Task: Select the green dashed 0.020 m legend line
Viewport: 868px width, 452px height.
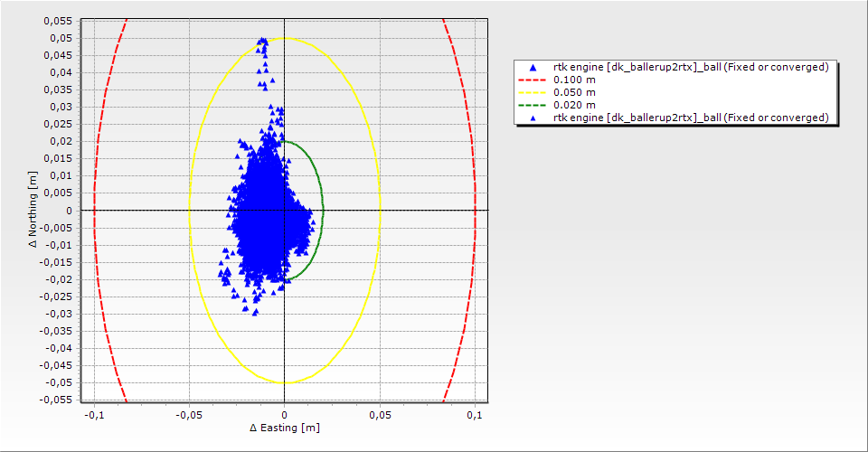Action: (x=532, y=105)
